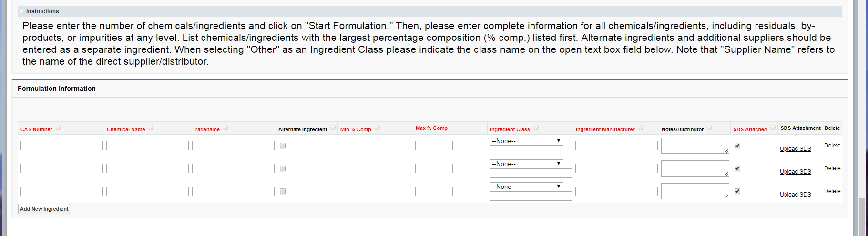Uncheck SDS Attached in second ingredient row

737,168
